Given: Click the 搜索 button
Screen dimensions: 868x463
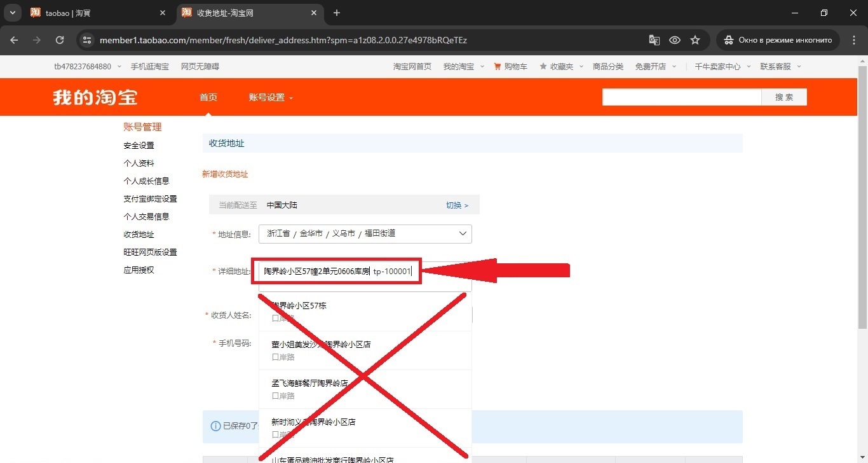Looking at the screenshot, I should coord(784,97).
